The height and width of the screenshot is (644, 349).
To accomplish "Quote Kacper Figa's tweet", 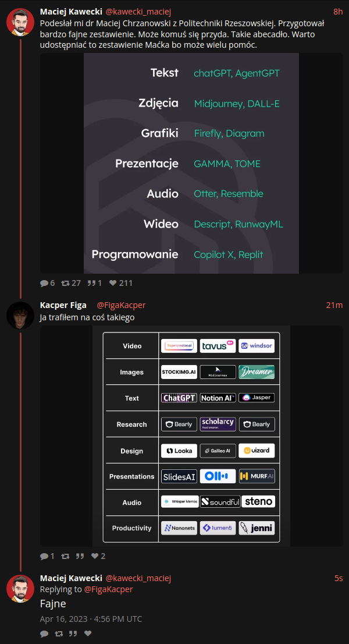I will pos(80,556).
